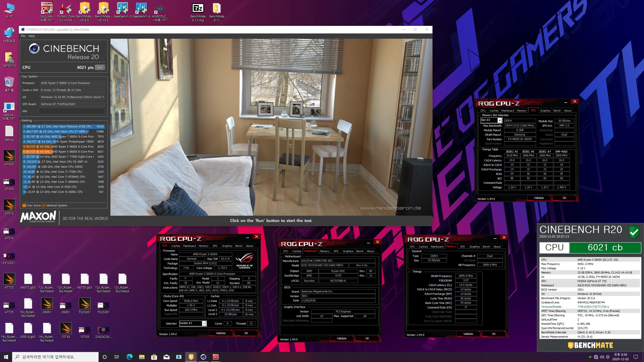Viewport: 644px width, 362px height.
Task: Click OK in CPU-Z Memory window
Action: [494, 334]
